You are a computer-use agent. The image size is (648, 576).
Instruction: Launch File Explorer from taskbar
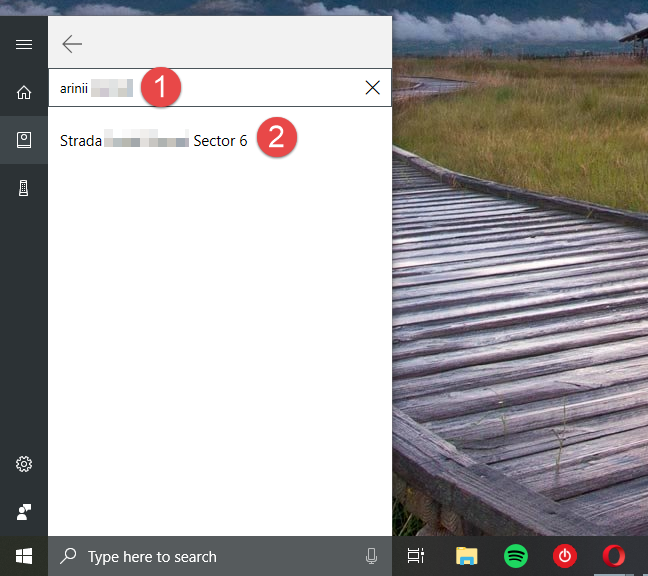tap(467, 556)
